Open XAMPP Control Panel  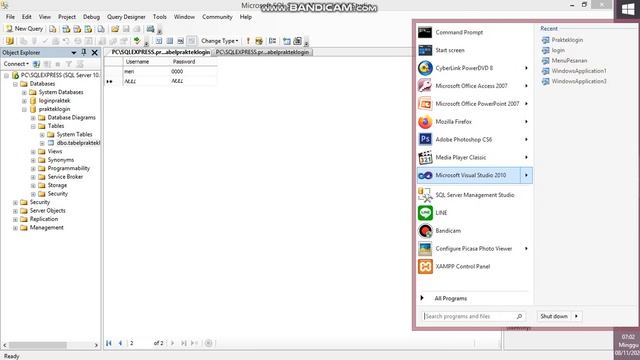[473, 267]
